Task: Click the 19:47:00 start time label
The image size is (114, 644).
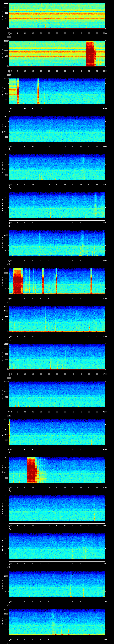Action: [x=9, y=412]
